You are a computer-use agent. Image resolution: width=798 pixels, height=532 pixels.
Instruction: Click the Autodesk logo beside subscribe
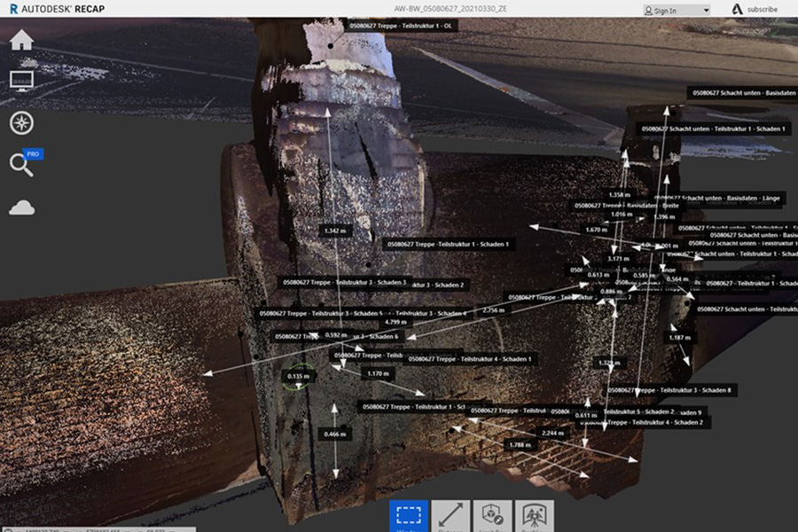(736, 10)
